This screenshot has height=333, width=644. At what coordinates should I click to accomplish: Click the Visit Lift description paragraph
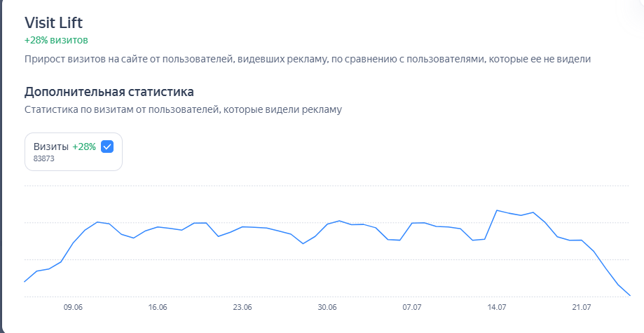point(308,60)
